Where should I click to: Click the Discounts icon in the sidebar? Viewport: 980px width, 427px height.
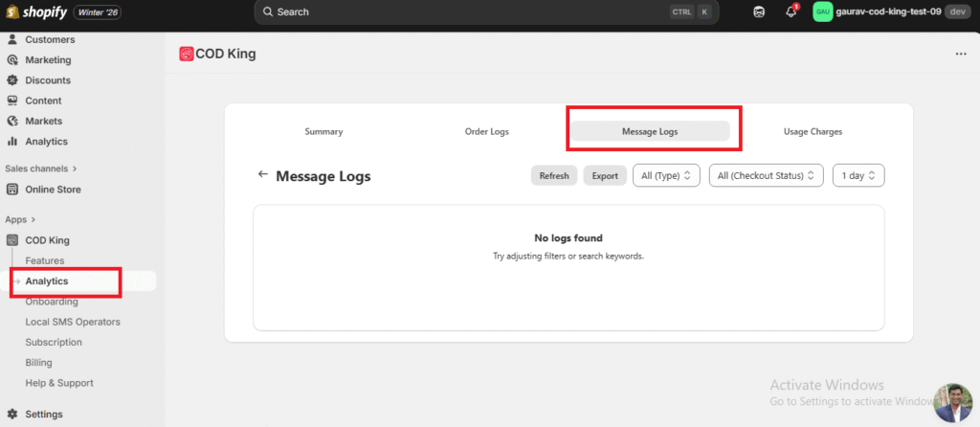click(x=12, y=80)
